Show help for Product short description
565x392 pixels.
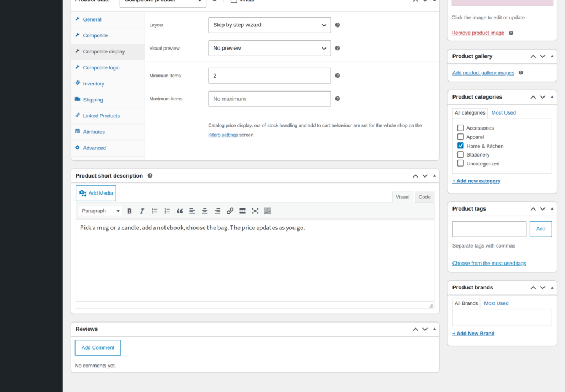tap(150, 176)
